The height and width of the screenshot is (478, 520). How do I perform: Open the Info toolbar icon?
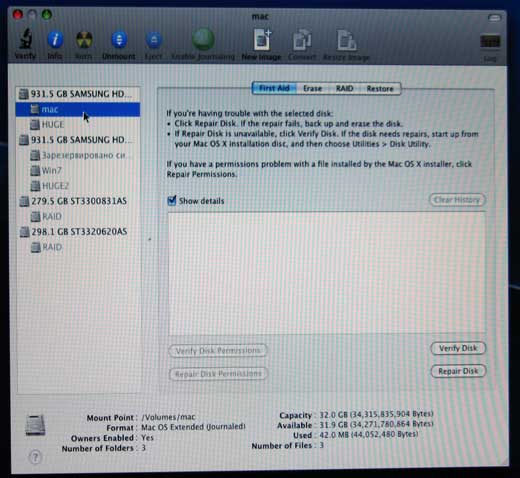click(55, 40)
